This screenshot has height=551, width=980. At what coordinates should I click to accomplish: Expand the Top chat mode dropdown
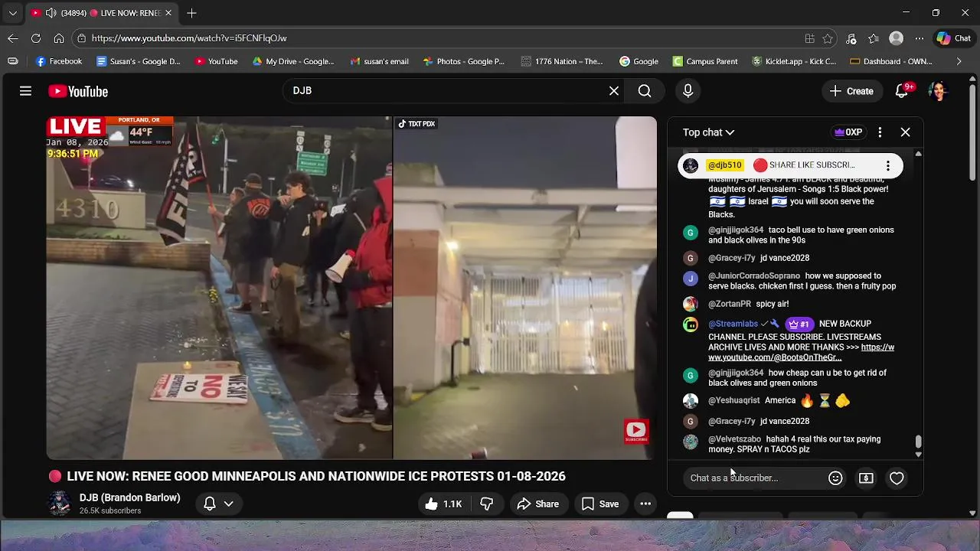tap(708, 132)
